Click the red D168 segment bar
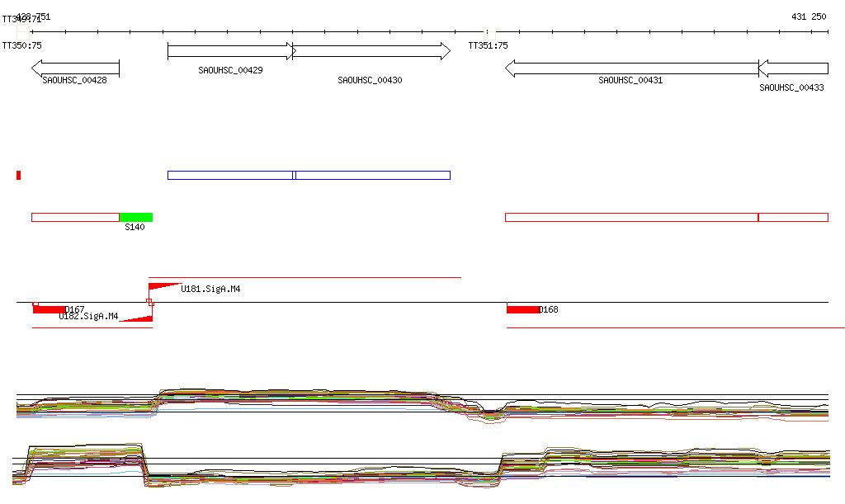 (x=523, y=309)
